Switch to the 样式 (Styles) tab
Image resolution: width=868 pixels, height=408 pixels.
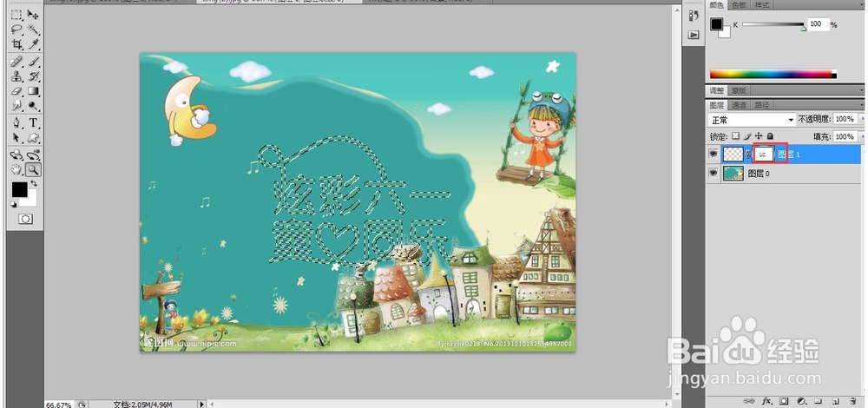pyautogui.click(x=762, y=5)
